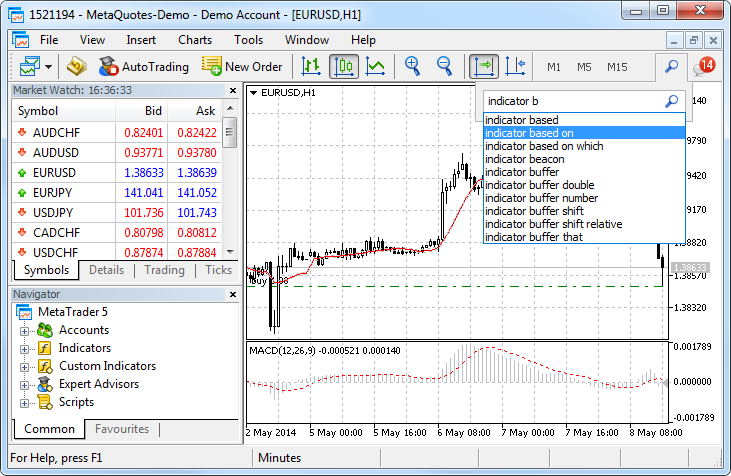This screenshot has width=731, height=476.
Task: Restore the inner chart window
Action: pos(693,41)
